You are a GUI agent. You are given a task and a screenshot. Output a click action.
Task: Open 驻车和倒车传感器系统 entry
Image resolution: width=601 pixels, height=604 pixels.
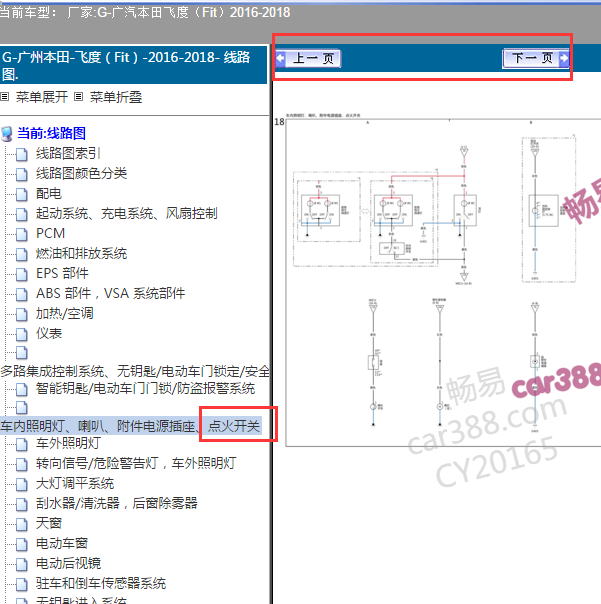coord(101,583)
